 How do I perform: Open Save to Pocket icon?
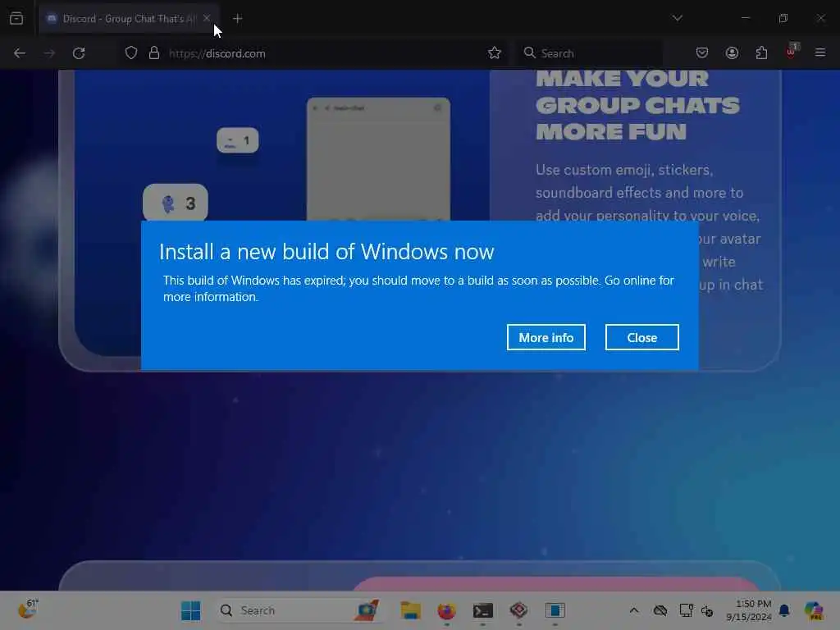coord(702,52)
